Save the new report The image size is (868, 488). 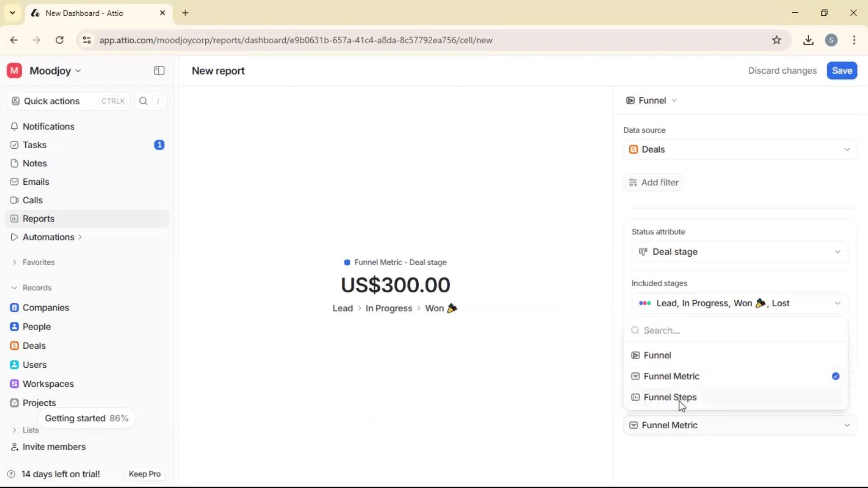[x=841, y=70]
